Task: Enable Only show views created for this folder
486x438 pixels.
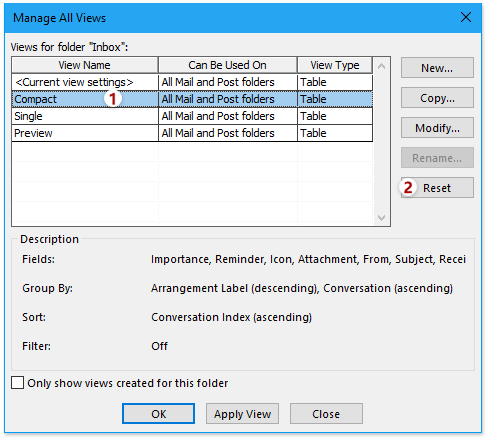Action: (x=17, y=383)
